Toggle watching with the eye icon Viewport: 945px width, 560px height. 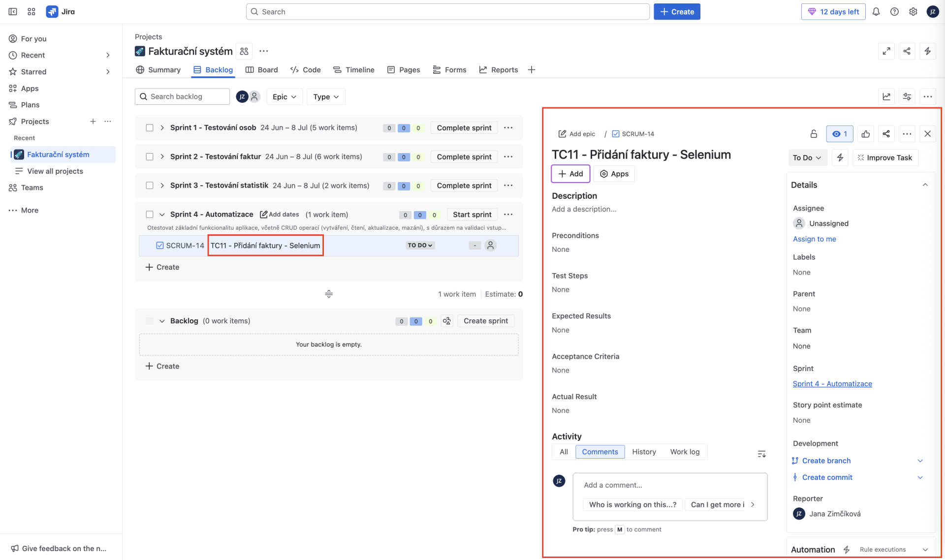839,134
